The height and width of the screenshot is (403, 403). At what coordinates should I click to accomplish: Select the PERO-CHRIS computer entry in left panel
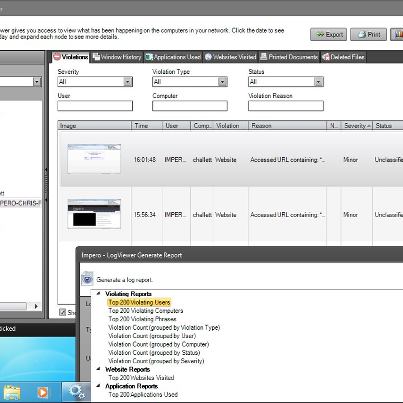[20, 203]
